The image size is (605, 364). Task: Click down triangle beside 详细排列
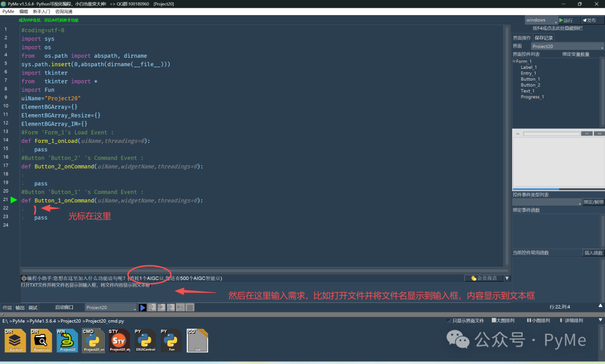[x=601, y=320]
